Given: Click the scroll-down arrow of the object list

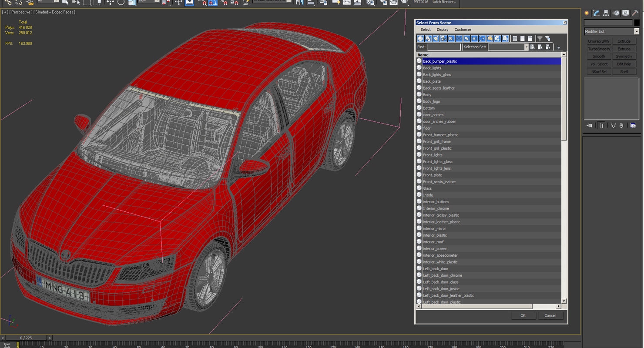Looking at the screenshot, I should [564, 301].
